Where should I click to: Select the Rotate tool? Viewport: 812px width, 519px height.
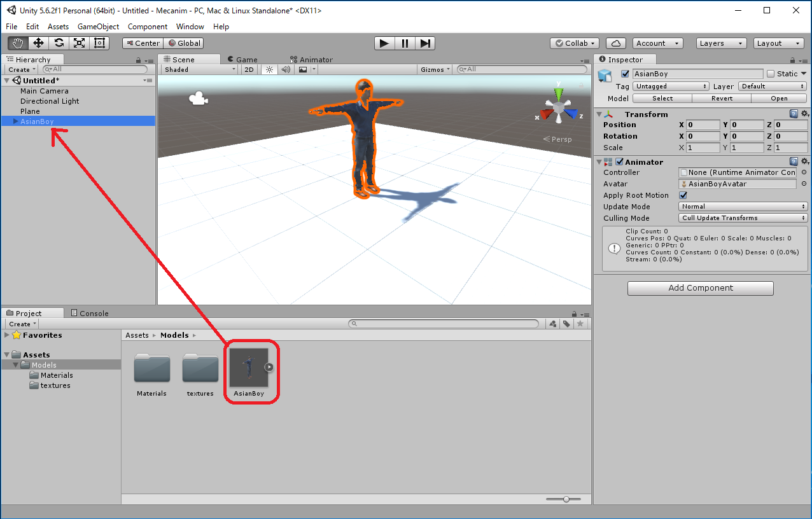[59, 43]
